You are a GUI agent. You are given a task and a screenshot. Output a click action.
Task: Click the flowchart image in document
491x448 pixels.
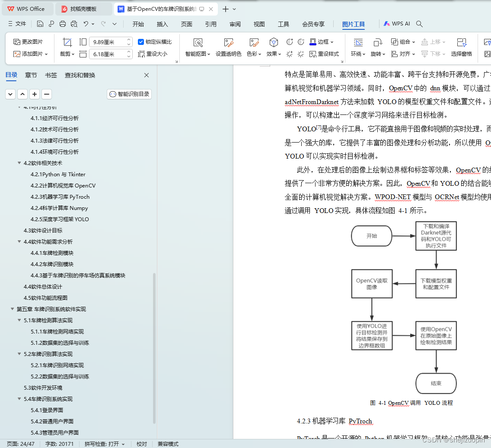404,308
